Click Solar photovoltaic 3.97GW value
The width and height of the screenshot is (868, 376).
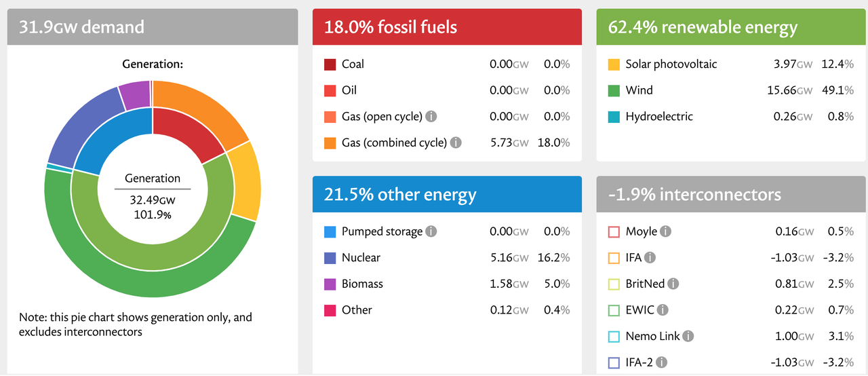[x=794, y=64]
